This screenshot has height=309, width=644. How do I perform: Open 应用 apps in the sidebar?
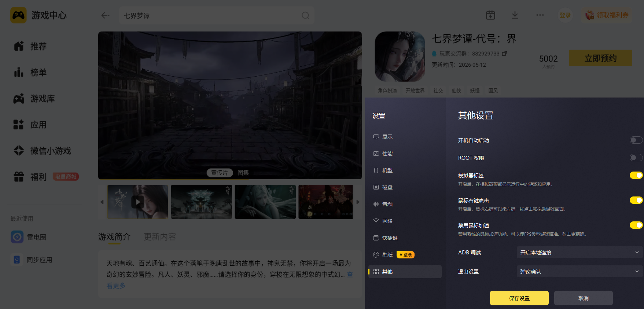(30, 125)
